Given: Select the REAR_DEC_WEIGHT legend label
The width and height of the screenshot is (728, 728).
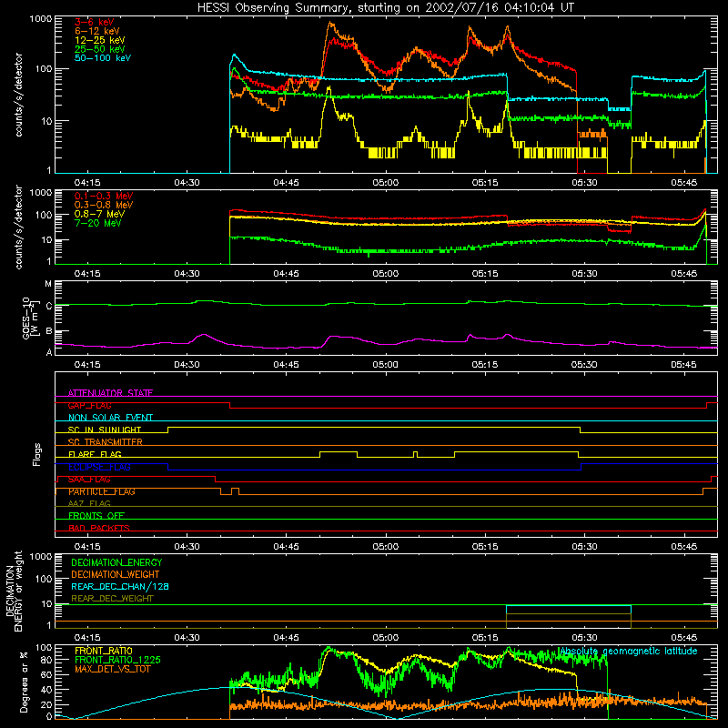Looking at the screenshot, I should (x=112, y=599).
